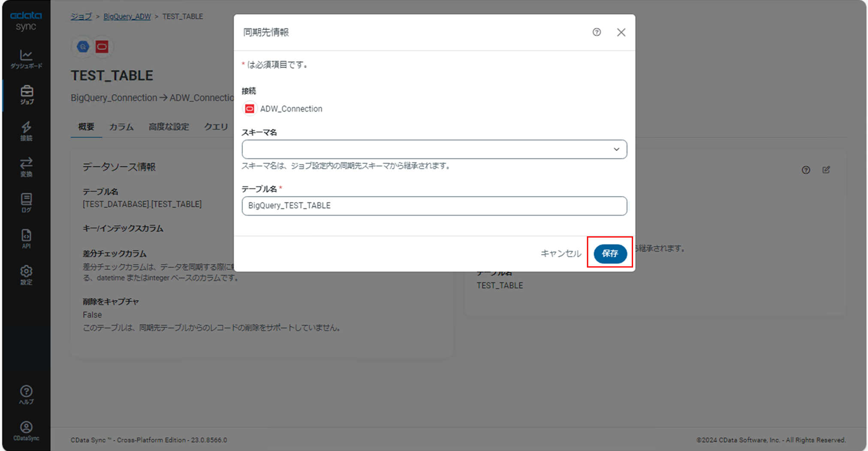Click the False value under 削除をキャプチャ
868x451 pixels.
pos(92,315)
